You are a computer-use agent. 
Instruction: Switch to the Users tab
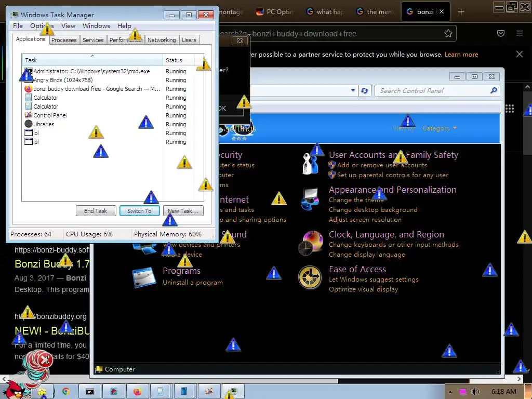tap(189, 40)
